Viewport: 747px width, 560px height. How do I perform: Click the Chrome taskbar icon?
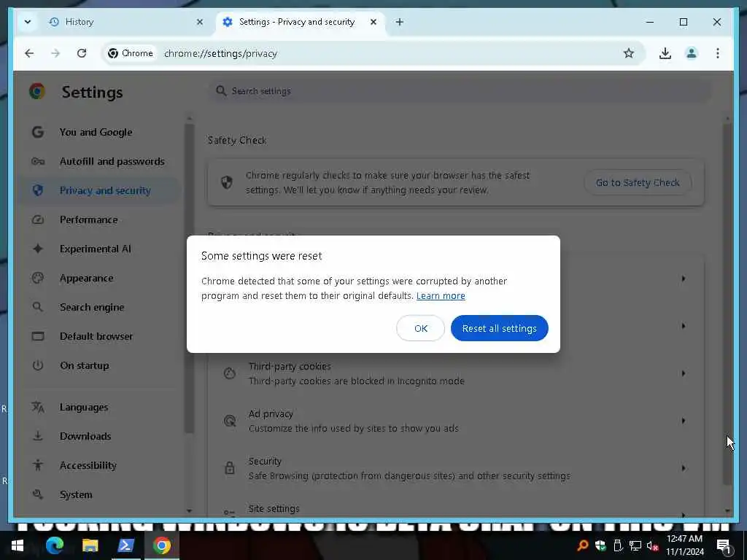tap(161, 545)
